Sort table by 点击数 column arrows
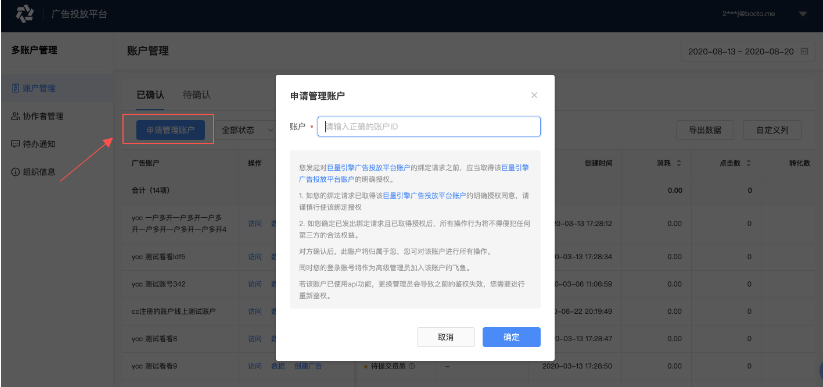 [749, 163]
